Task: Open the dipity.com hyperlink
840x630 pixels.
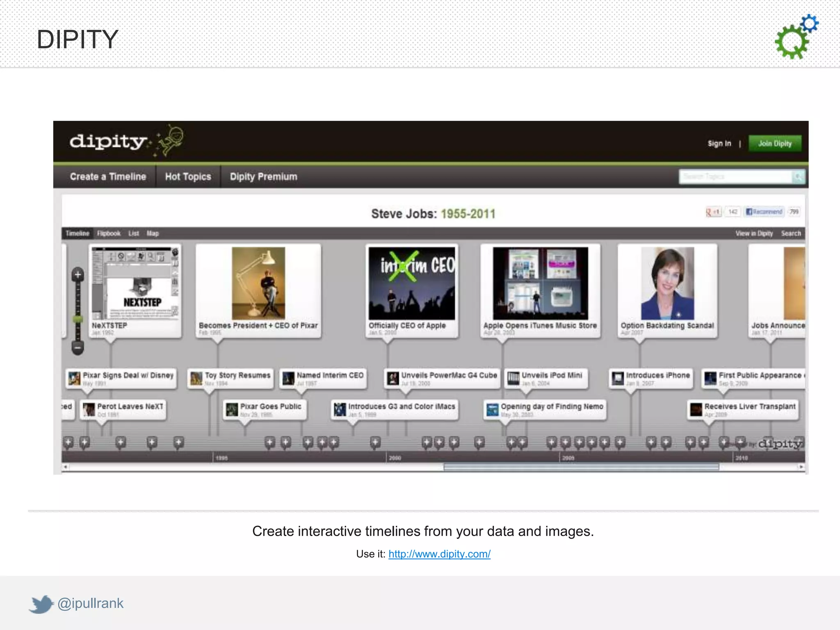Action: [439, 554]
